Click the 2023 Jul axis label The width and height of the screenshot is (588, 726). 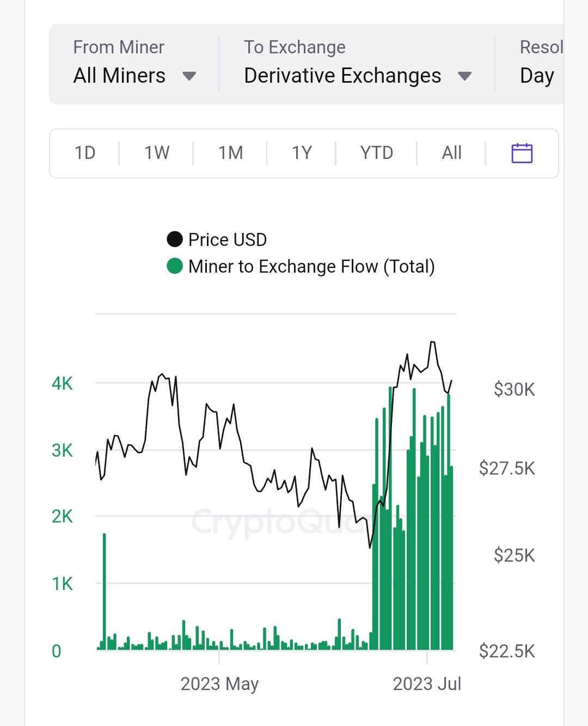(427, 684)
